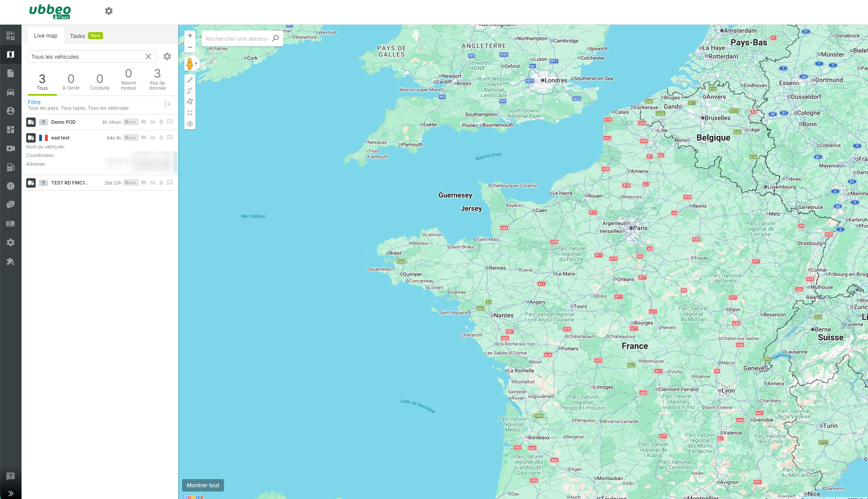The image size is (868, 499).
Task: Open the map section in sidebar
Action: tap(11, 54)
